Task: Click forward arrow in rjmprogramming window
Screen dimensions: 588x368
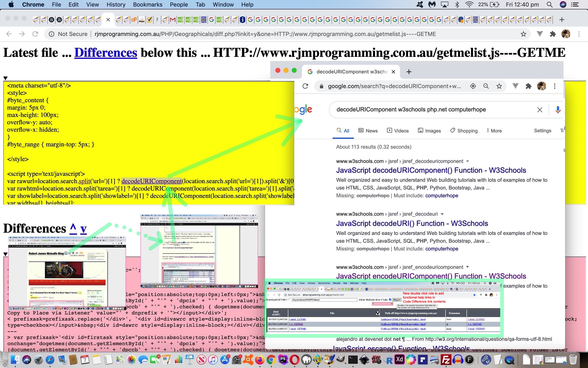Action: (x=22, y=34)
